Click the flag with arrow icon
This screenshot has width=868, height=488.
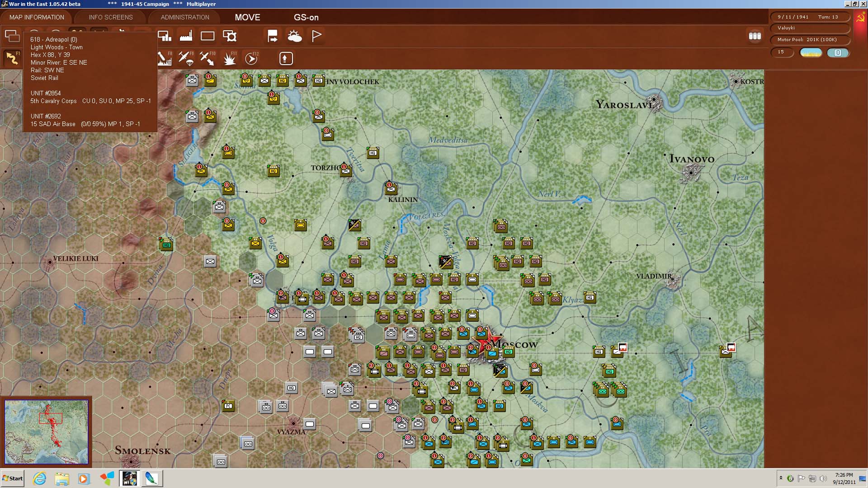click(x=273, y=36)
